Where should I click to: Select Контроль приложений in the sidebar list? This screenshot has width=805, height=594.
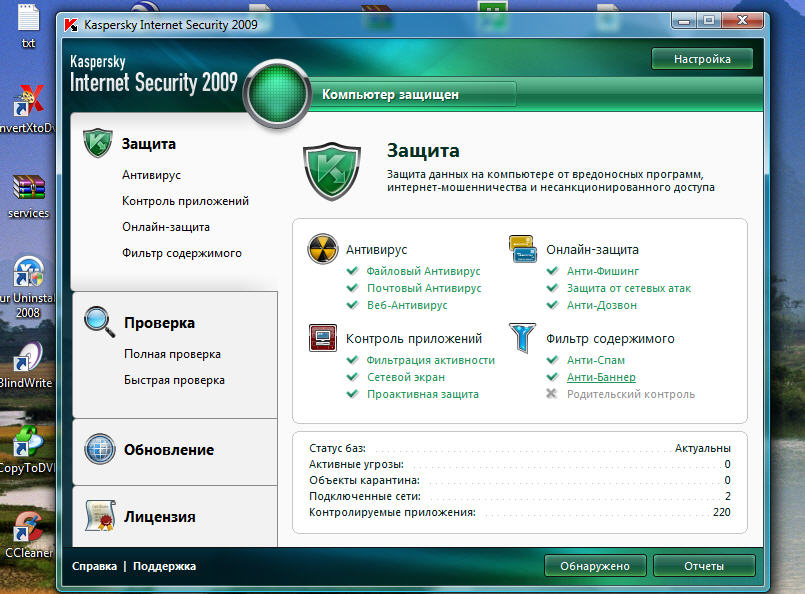[185, 201]
